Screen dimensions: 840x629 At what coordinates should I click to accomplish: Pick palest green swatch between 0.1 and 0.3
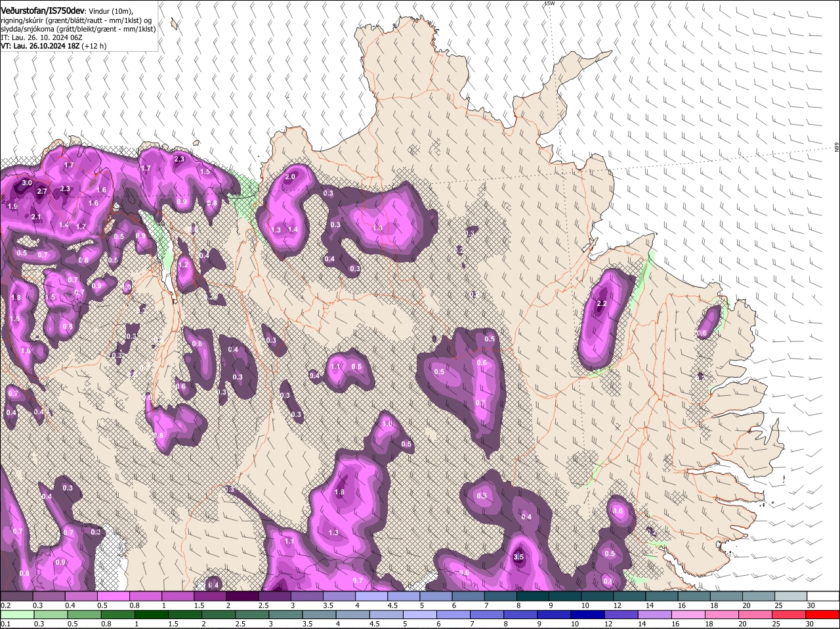tap(16, 615)
